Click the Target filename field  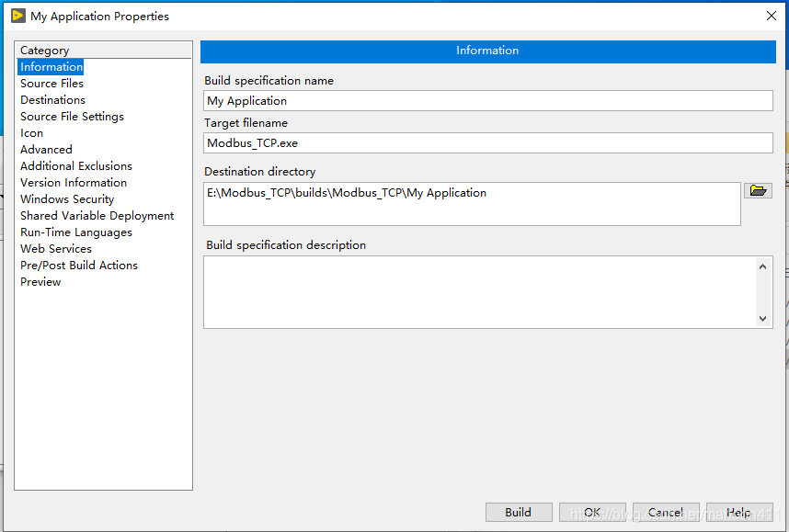click(487, 143)
